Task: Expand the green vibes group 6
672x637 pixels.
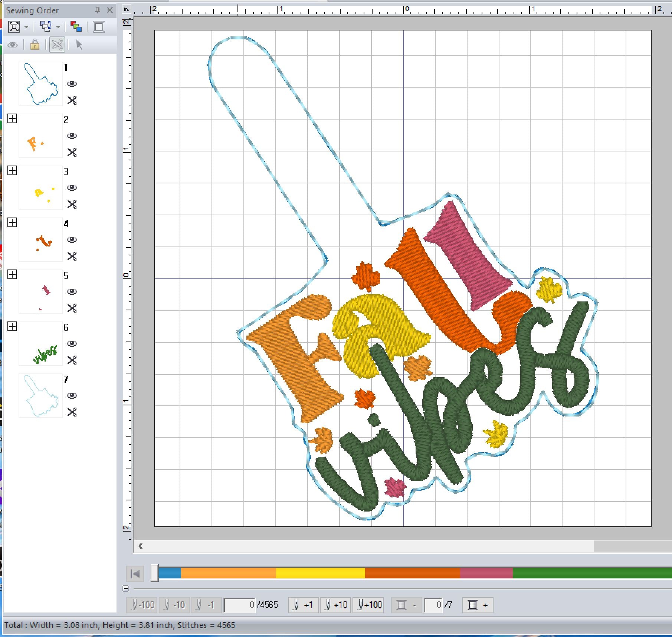Action: [x=12, y=327]
